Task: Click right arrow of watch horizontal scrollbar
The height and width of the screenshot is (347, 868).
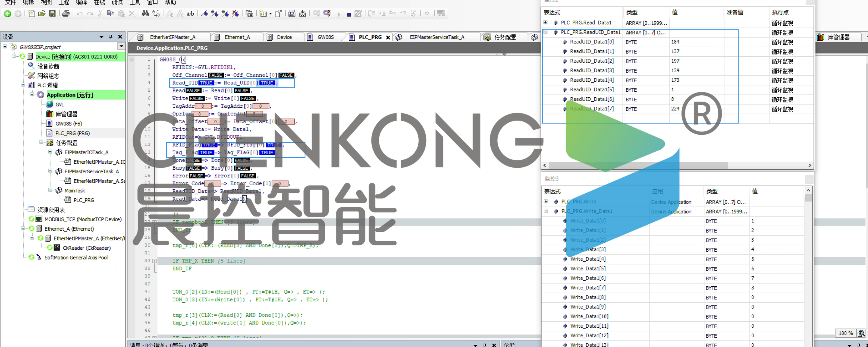Action: coord(810,165)
